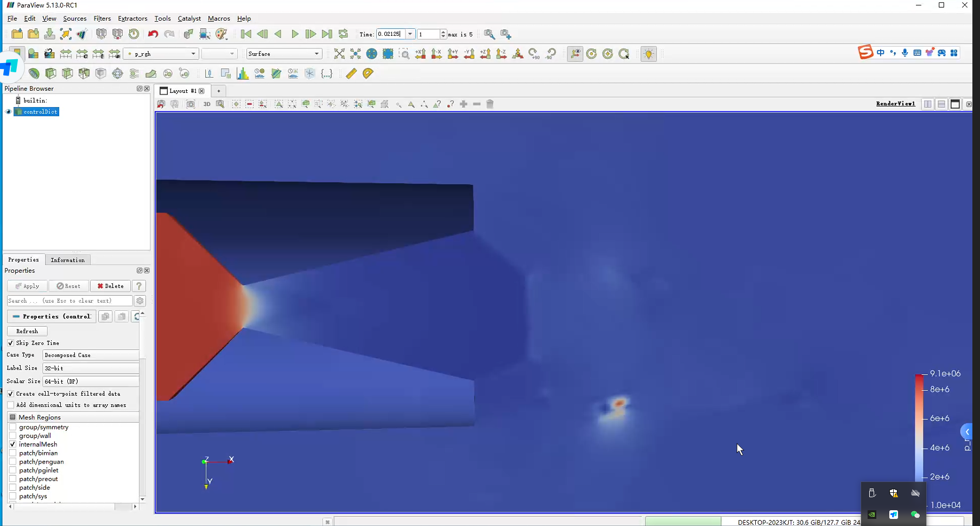Click the properties help question button

click(139, 286)
